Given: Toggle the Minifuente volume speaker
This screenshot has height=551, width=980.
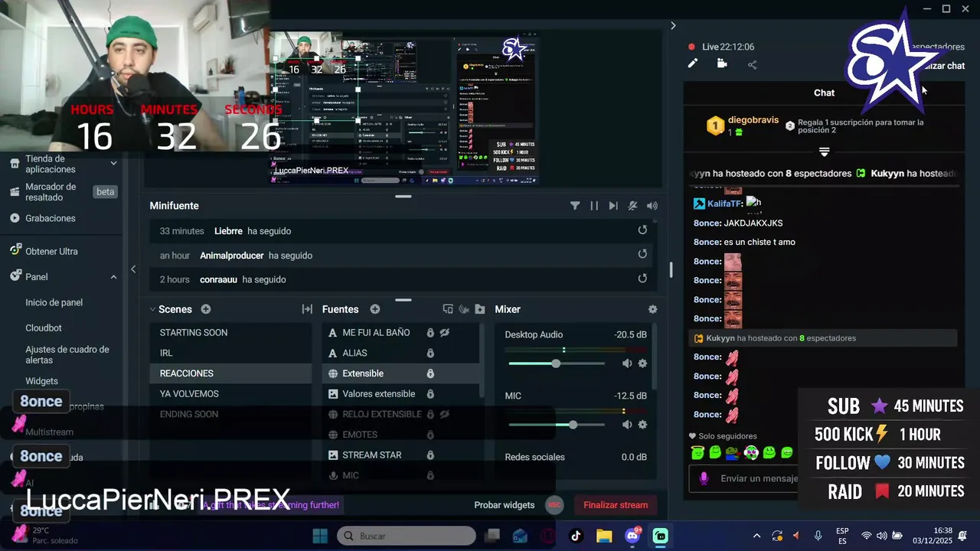Looking at the screenshot, I should click(x=652, y=206).
